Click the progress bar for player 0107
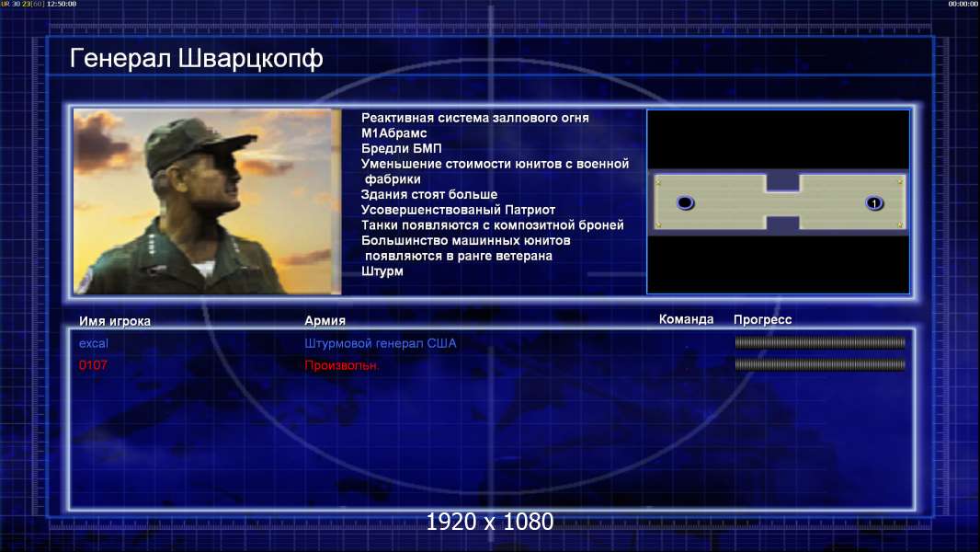 tap(820, 364)
